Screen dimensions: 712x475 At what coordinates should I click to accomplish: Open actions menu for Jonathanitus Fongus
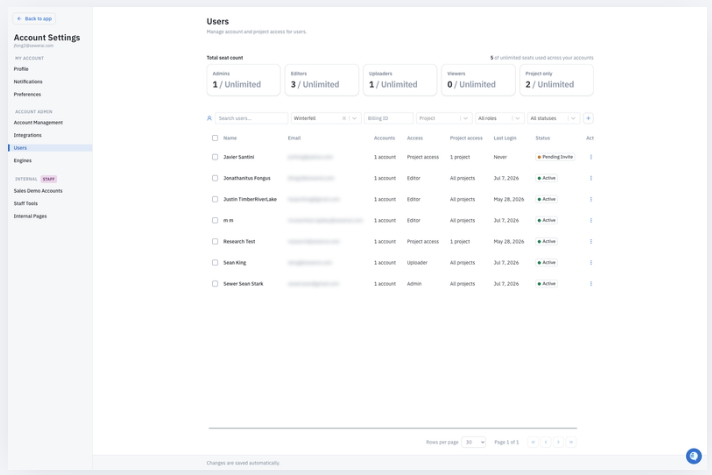click(591, 178)
